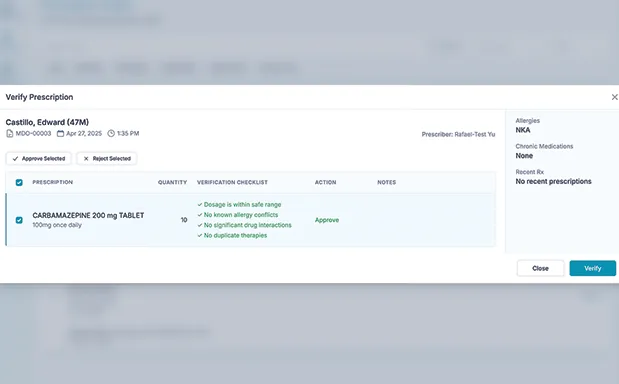This screenshot has width=619, height=384.
Task: Open the Approve action for Carbamazepine
Action: tap(327, 220)
